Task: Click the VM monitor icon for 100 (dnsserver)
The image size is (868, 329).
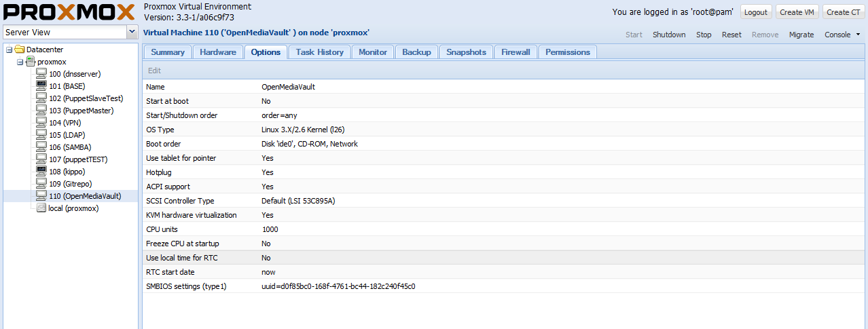Action: [41, 74]
